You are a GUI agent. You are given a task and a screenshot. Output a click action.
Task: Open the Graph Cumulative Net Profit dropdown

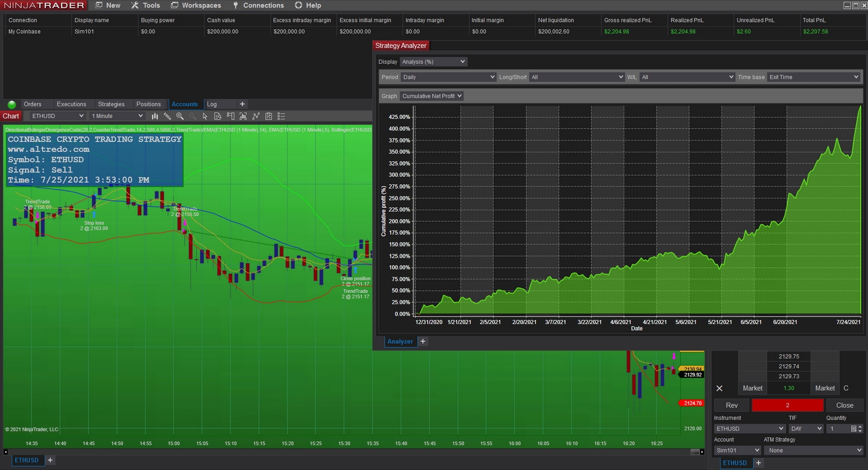432,96
